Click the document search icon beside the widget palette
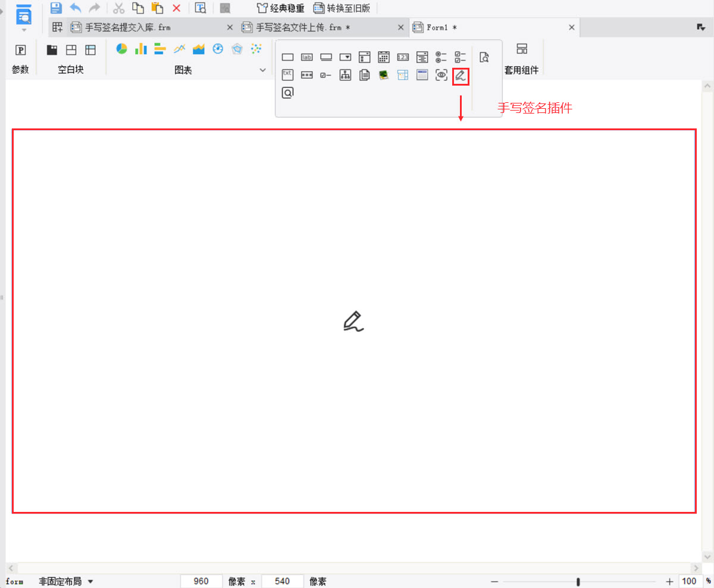This screenshot has width=714, height=588. click(x=484, y=57)
